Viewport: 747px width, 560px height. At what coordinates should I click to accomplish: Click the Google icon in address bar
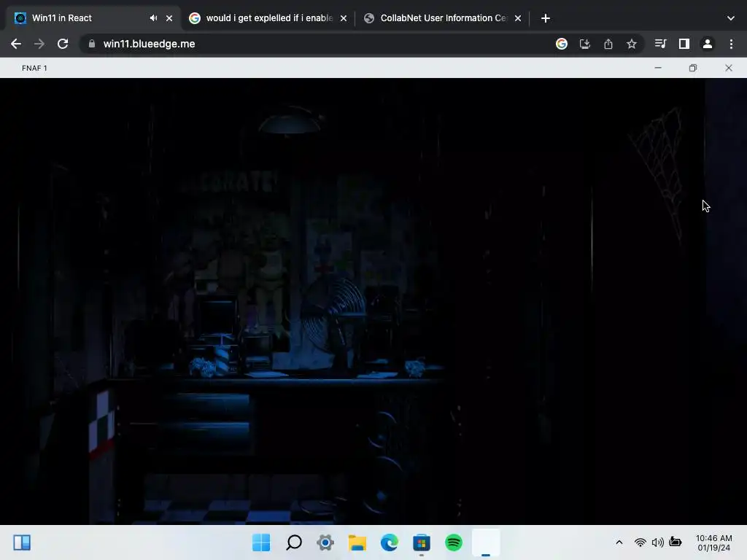pyautogui.click(x=562, y=44)
